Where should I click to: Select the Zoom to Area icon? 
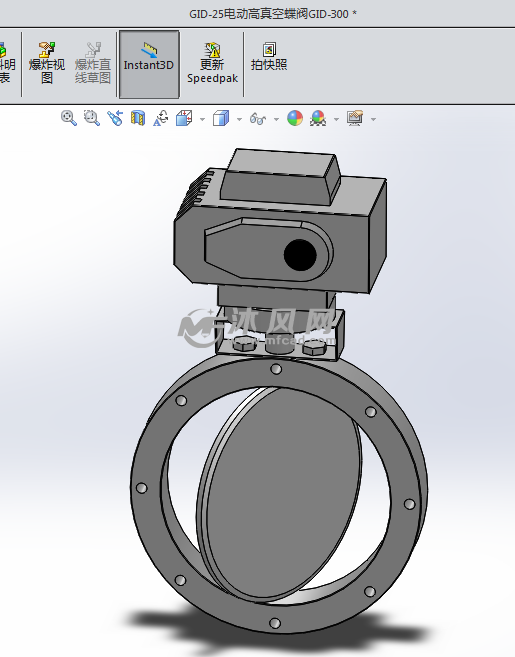point(91,118)
